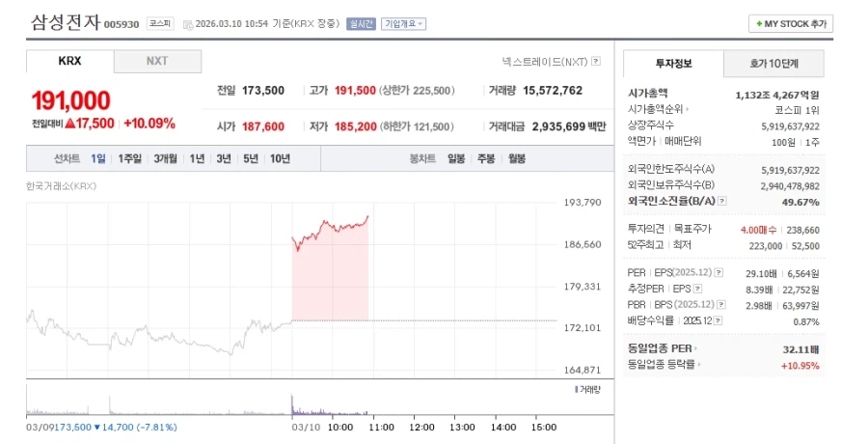Click the 거래량 volume legend swatch
The image size is (868, 444).
pos(576,389)
